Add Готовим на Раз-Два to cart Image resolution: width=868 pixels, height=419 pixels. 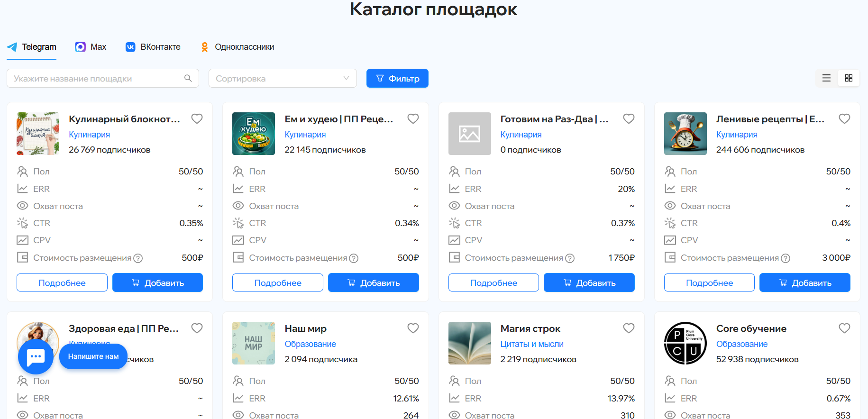click(x=589, y=282)
